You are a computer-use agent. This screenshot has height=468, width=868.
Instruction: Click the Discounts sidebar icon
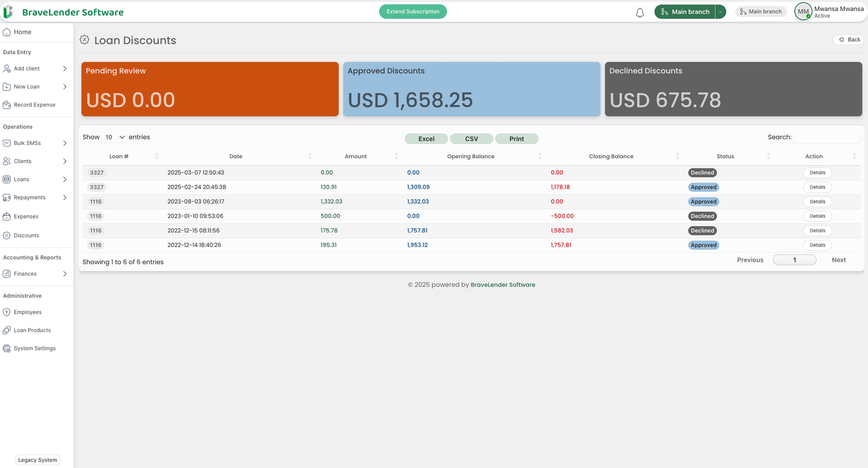point(7,236)
